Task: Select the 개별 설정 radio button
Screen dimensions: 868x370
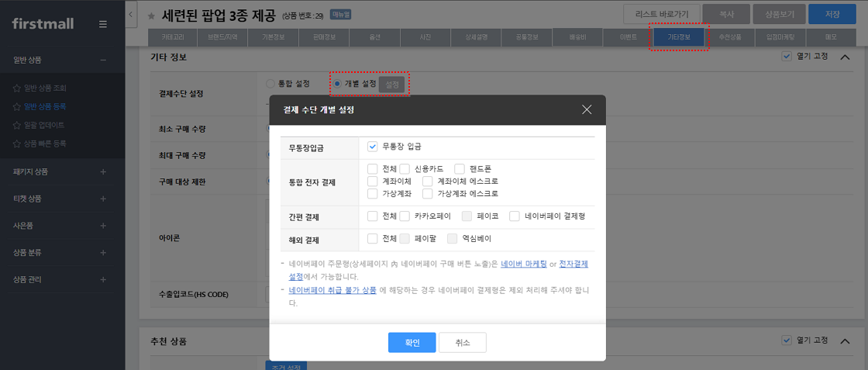Action: [338, 84]
